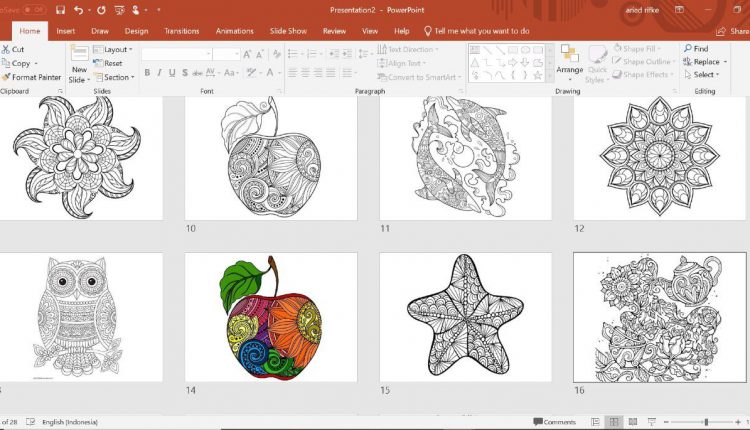Image resolution: width=750 pixels, height=430 pixels.
Task: Select the colored apple slide 14 thumbnail
Action: [271, 316]
